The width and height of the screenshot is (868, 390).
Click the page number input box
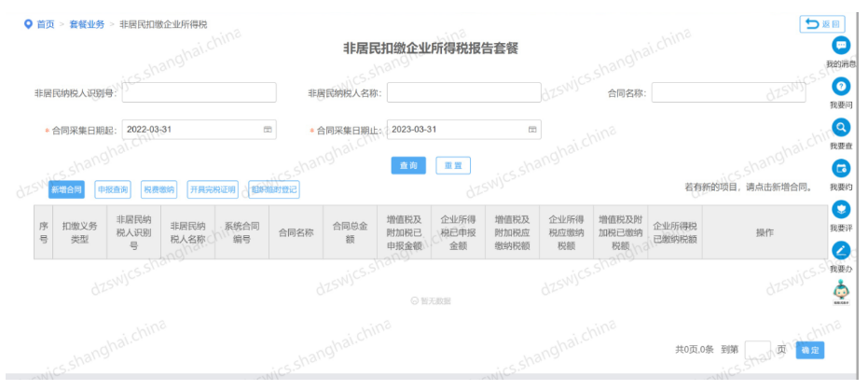(x=758, y=350)
